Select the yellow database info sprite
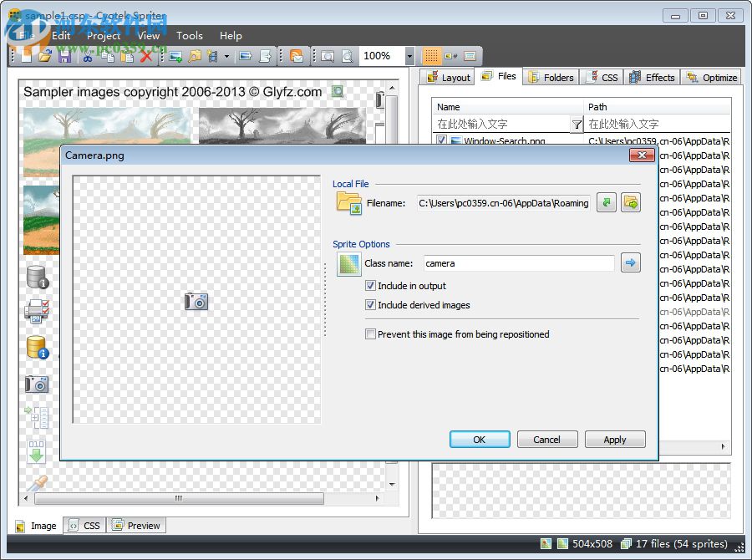752x560 pixels. coord(37,348)
